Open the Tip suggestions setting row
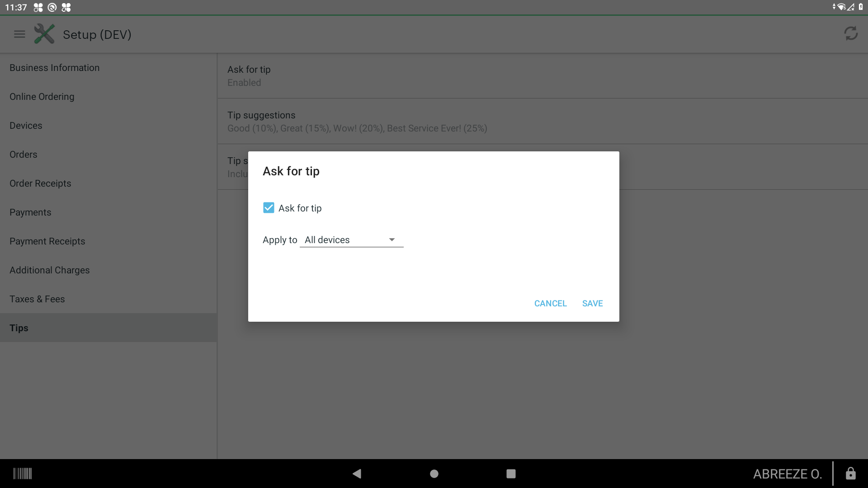 pyautogui.click(x=542, y=122)
